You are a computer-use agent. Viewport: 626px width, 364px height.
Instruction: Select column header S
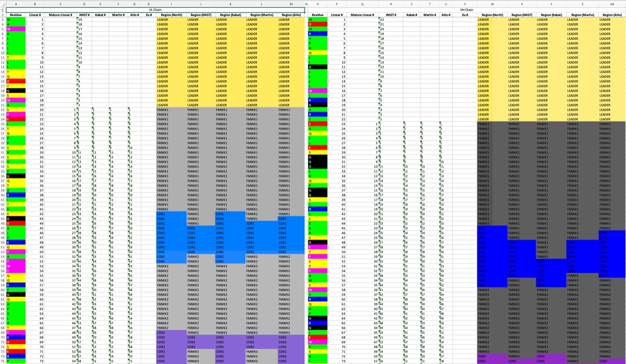412,4
